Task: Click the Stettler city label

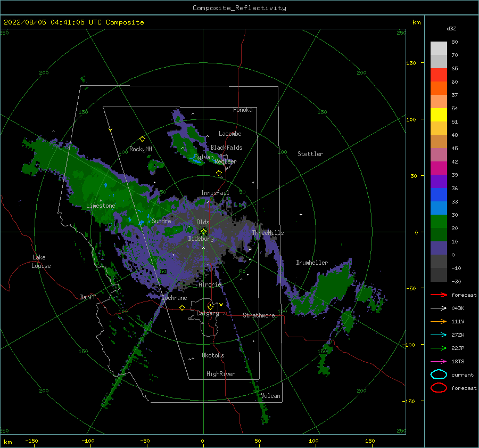Action: 310,154
